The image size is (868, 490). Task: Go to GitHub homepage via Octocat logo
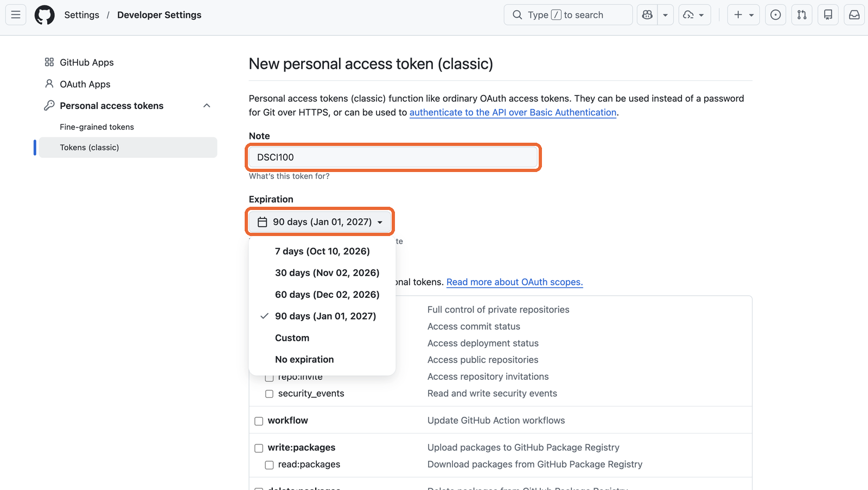pyautogui.click(x=44, y=15)
